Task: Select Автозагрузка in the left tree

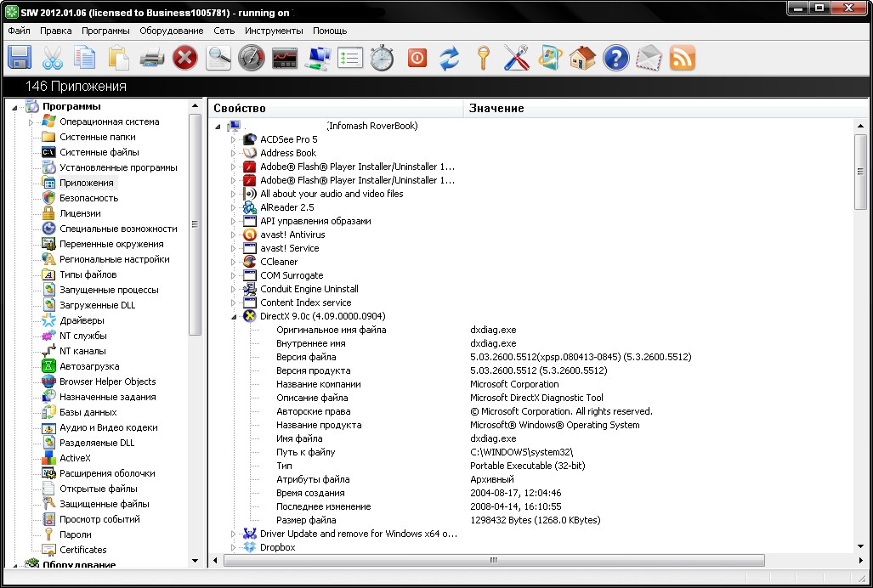Action: pos(89,366)
